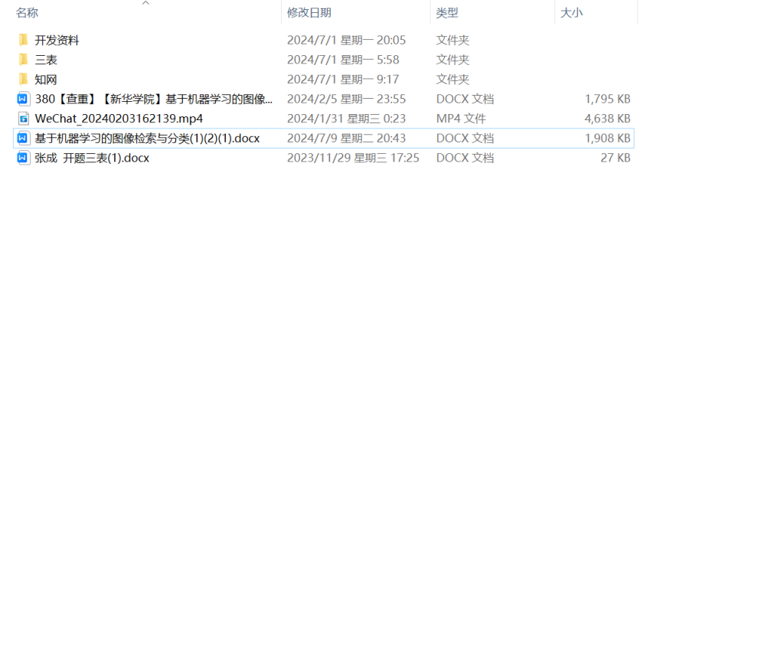
Task: Select the file name starting with 380【查重】【新华学院】
Action: coord(153,99)
